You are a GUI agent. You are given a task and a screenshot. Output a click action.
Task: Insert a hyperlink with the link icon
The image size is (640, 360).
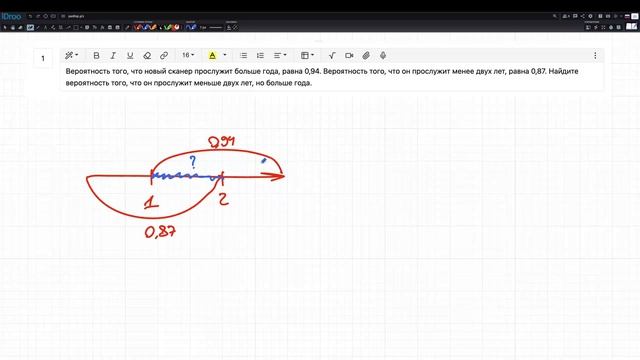[164, 56]
